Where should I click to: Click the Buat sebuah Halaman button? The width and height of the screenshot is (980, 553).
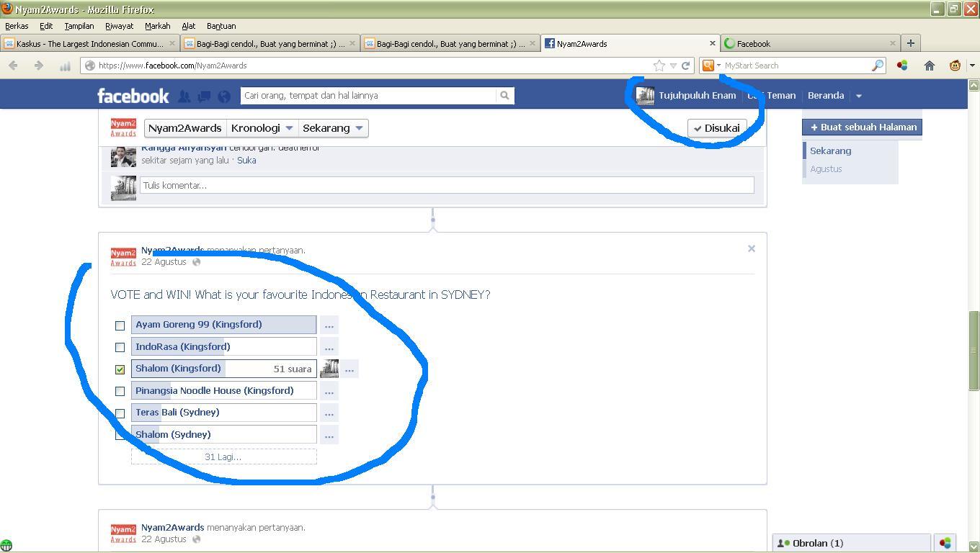click(862, 127)
